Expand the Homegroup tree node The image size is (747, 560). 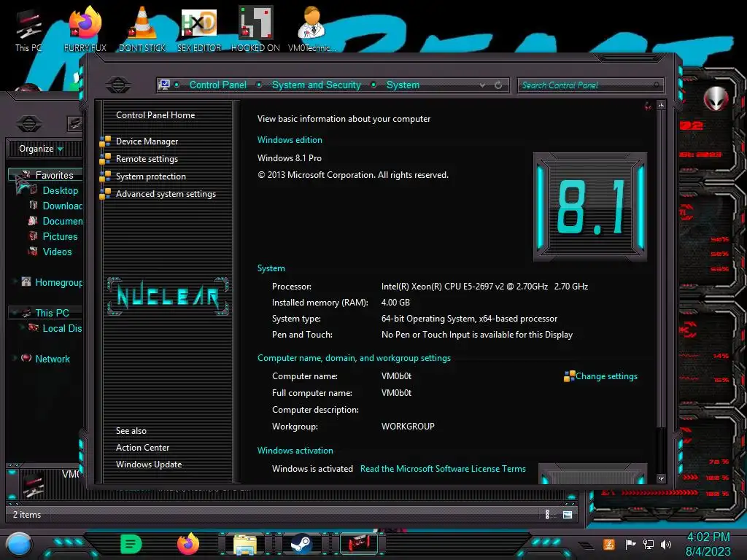point(15,282)
